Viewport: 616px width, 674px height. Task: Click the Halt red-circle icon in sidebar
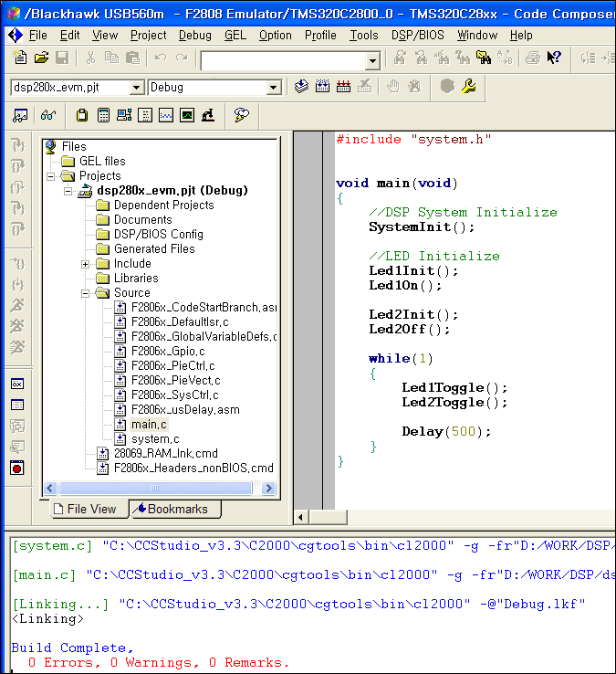click(x=17, y=468)
